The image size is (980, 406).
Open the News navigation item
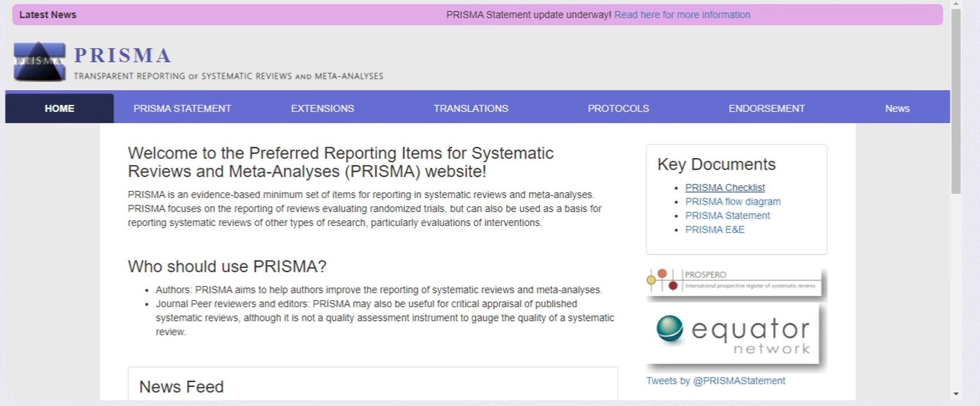click(x=897, y=108)
